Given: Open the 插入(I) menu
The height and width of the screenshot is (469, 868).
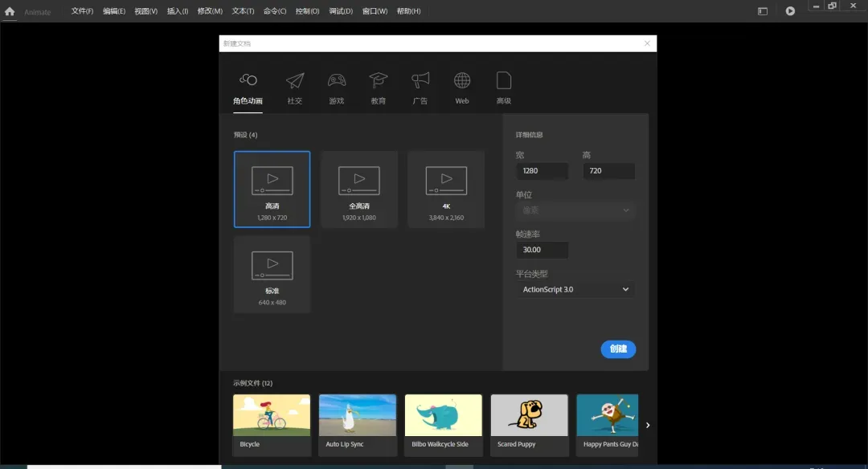Looking at the screenshot, I should coord(177,11).
